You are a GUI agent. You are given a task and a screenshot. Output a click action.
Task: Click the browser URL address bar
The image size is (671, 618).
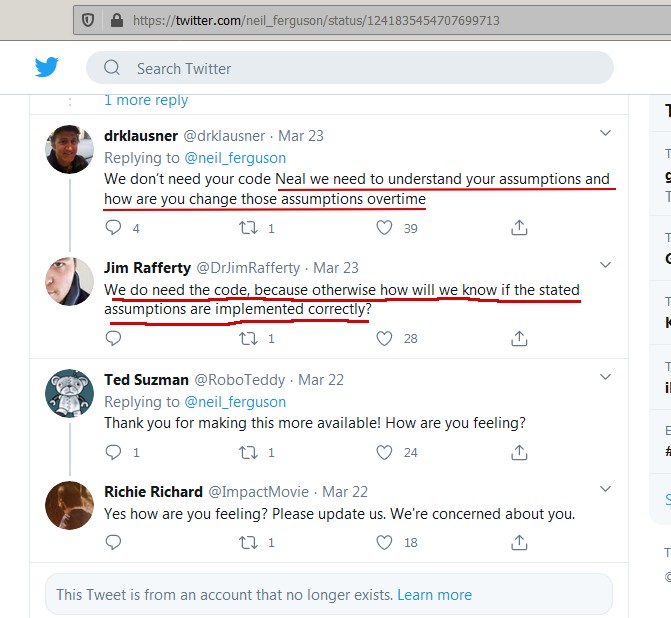pos(400,20)
